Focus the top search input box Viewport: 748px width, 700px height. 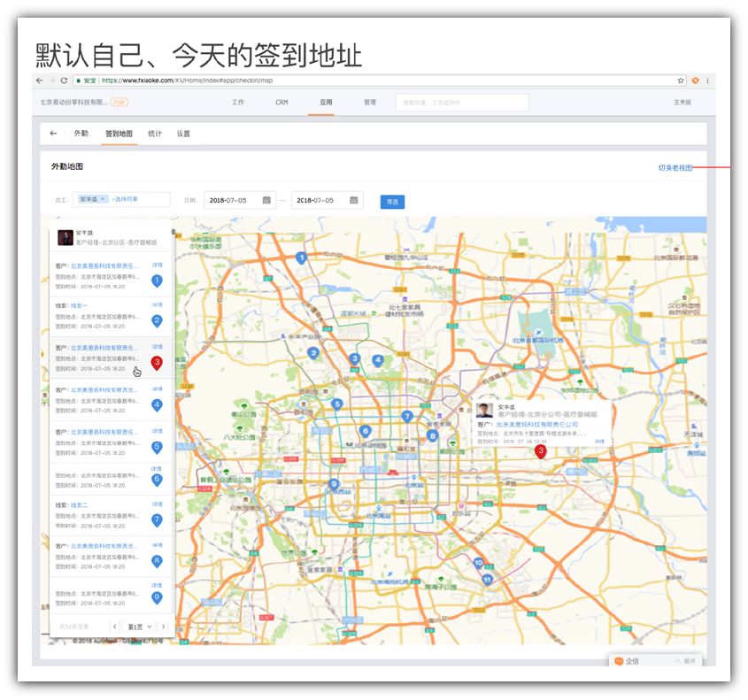tap(461, 103)
